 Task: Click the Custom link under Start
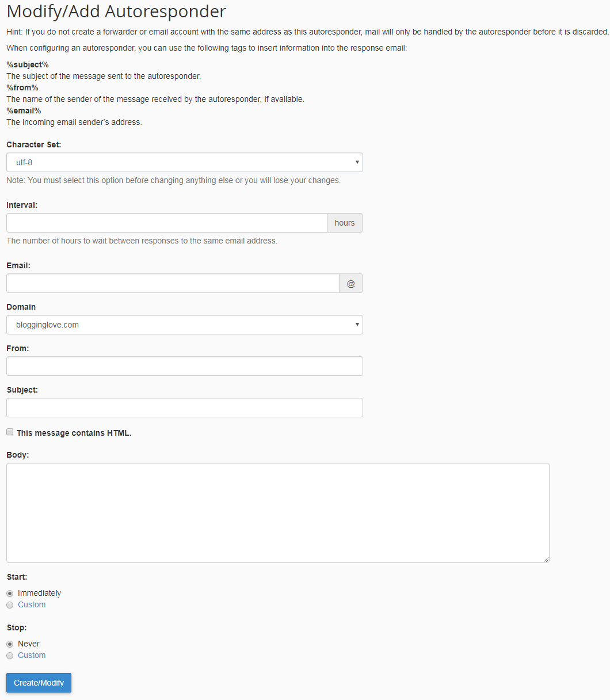(32, 604)
